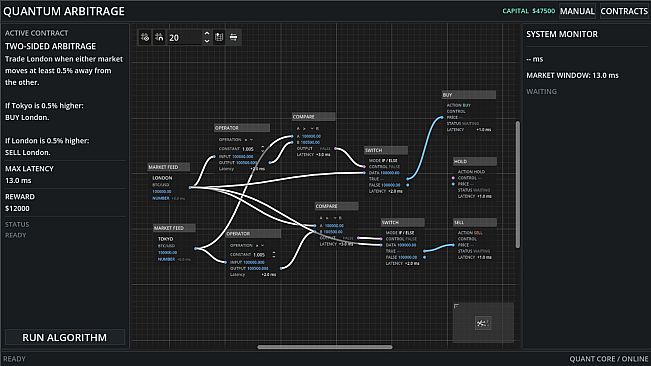The height and width of the screenshot is (366, 651).
Task: Click the graph canvas horizontal scrollbar
Action: coord(325,347)
